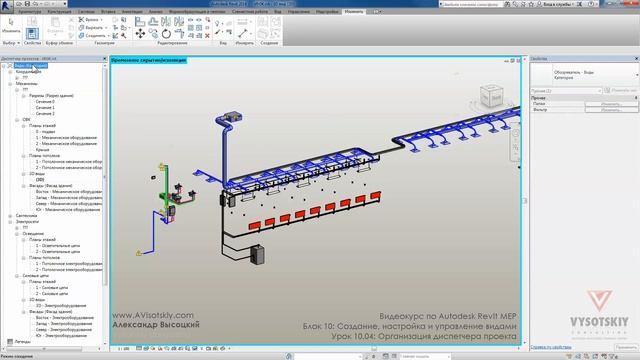Image resolution: width=640 pixels, height=360 pixels.
Task: Click the Offset tool in Редактирование panel
Action: point(153,21)
